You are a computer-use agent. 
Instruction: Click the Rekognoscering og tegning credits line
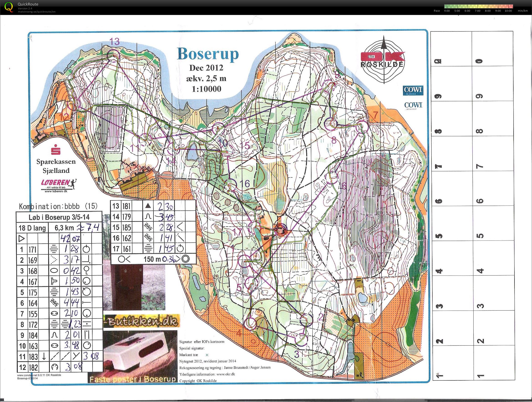(x=225, y=368)
